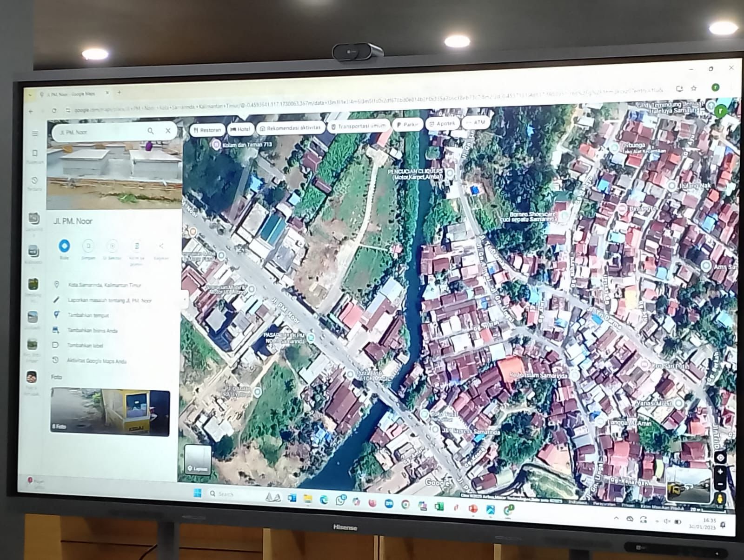Save the place with Simpan icon
744x560 pixels.
coord(88,246)
